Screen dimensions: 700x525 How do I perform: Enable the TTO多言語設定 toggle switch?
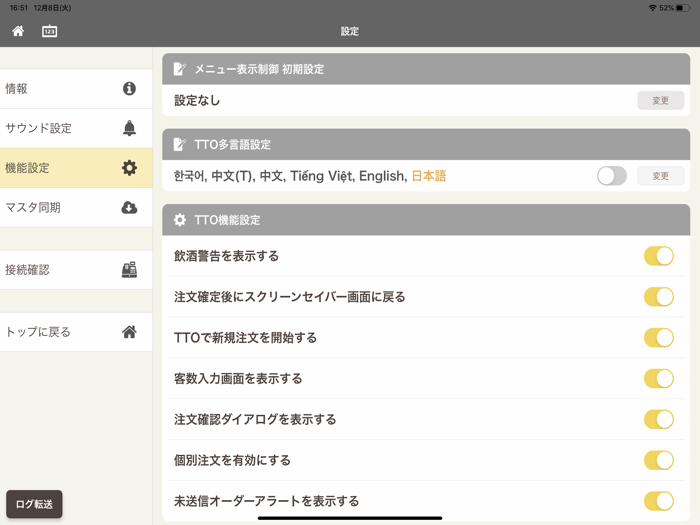pyautogui.click(x=611, y=176)
